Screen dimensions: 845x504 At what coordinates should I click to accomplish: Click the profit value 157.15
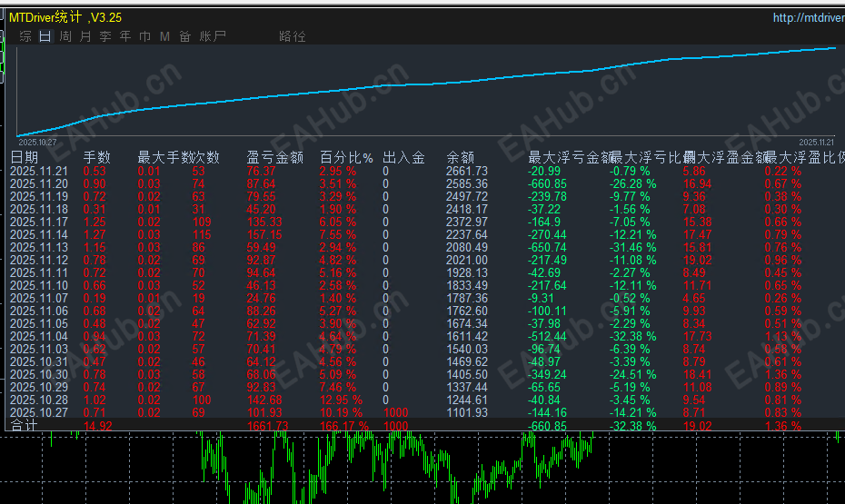(264, 235)
